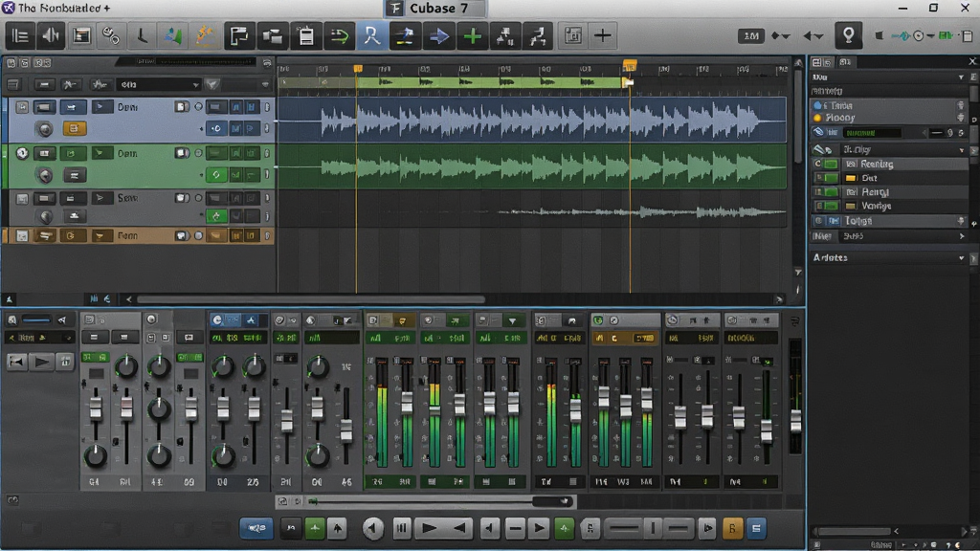Open the track list preset dropdown
The width and height of the screenshot is (980, 551).
click(x=159, y=84)
